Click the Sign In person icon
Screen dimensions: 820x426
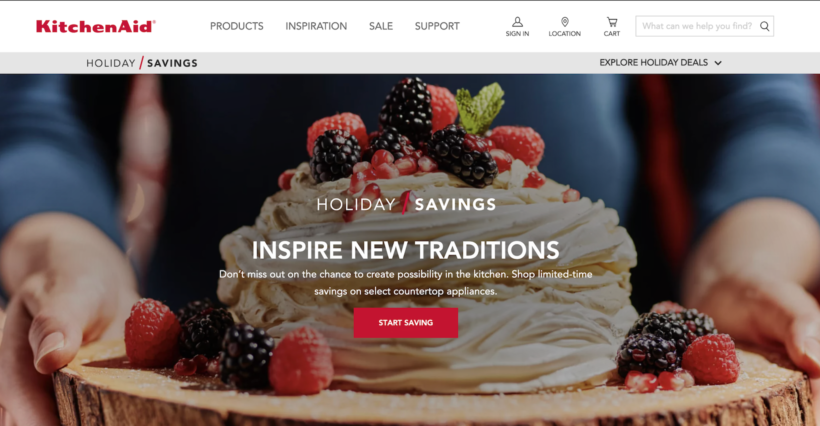[517, 21]
